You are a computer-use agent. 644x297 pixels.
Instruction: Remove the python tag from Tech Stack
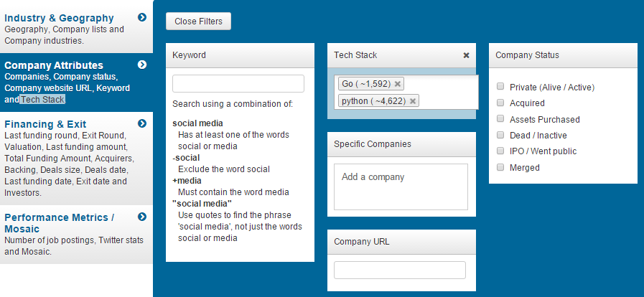tap(413, 101)
